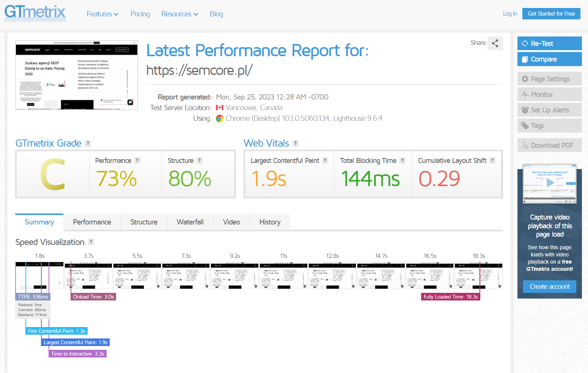Click the 1.9s Largest Contentful Paint value

[269, 179]
